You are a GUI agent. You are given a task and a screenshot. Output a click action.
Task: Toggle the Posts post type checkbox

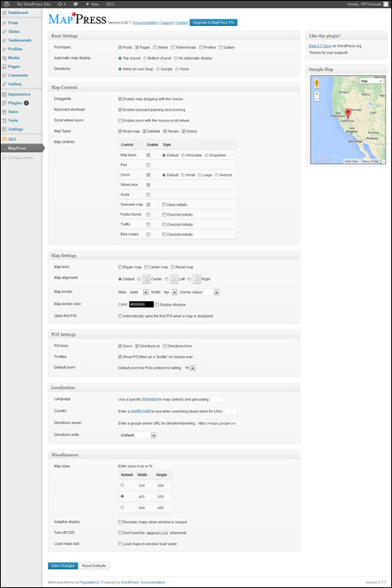point(120,47)
